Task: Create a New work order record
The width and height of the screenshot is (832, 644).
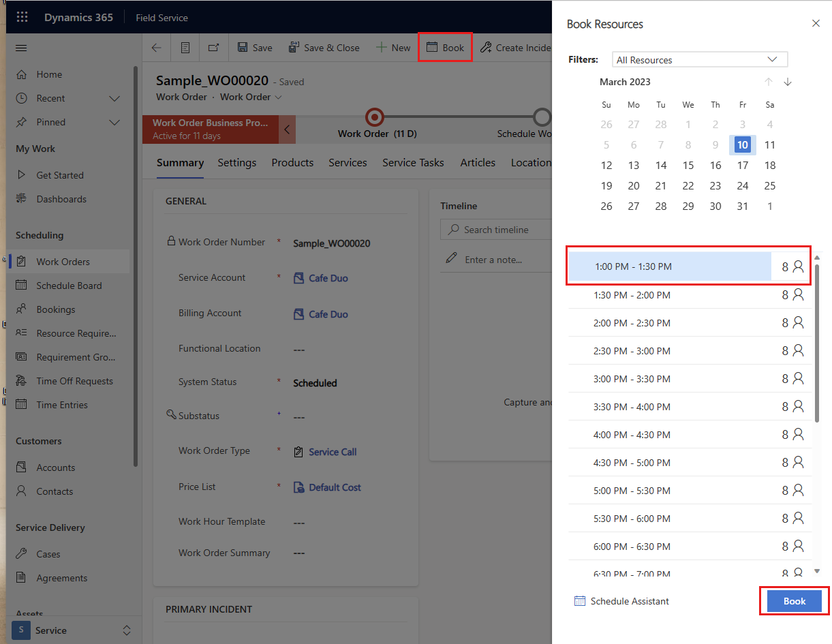Action: pos(393,48)
